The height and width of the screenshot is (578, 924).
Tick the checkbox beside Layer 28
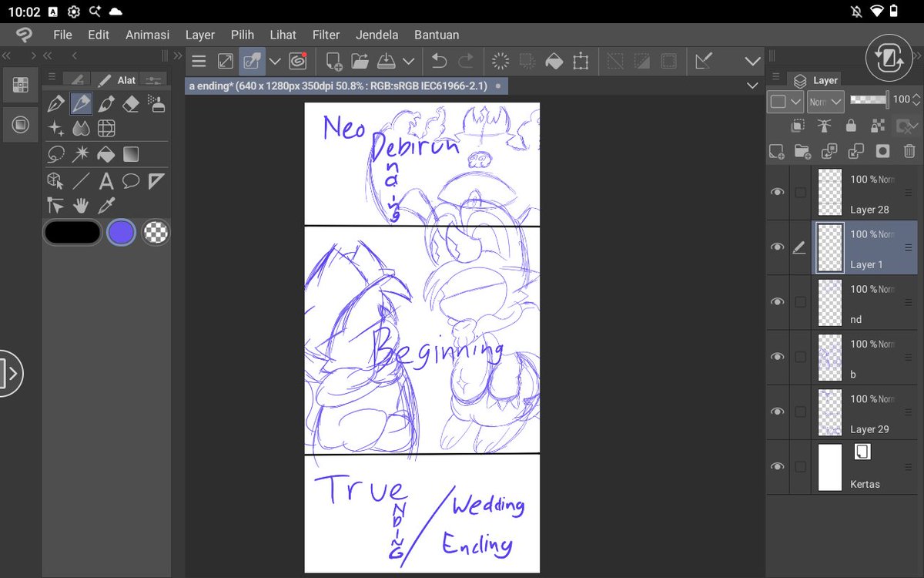pos(801,192)
